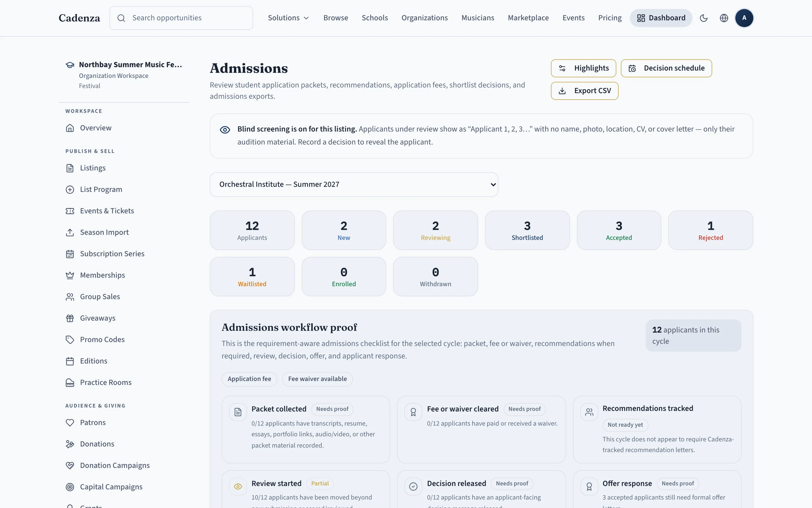This screenshot has width=812, height=508.
Task: Go to Browse in the top navigation
Action: point(336,18)
